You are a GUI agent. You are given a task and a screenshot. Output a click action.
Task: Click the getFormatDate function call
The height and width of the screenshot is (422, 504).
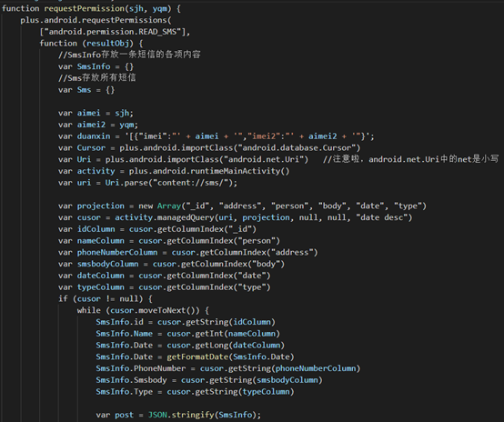pyautogui.click(x=197, y=357)
